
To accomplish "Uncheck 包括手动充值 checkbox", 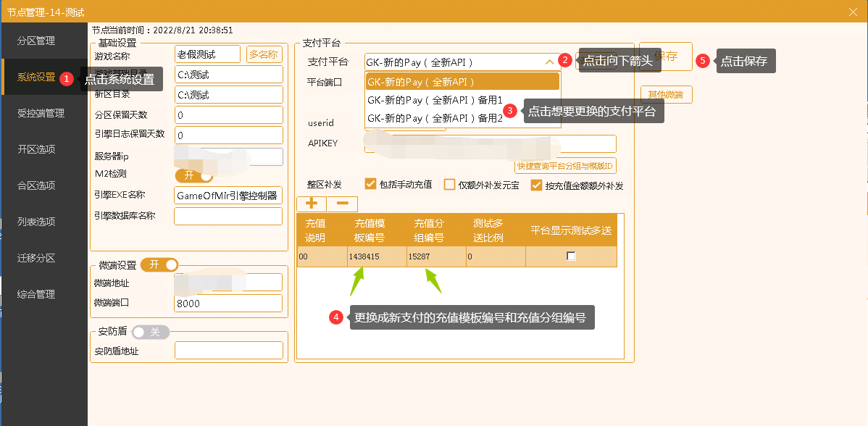I will (x=371, y=185).
